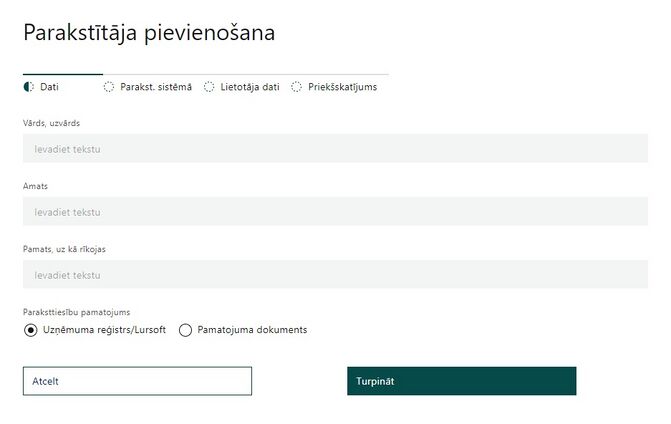The image size is (671, 424).
Task: Click the Uzņēmuma reģistrs/Lursoft option text
Action: 104,330
